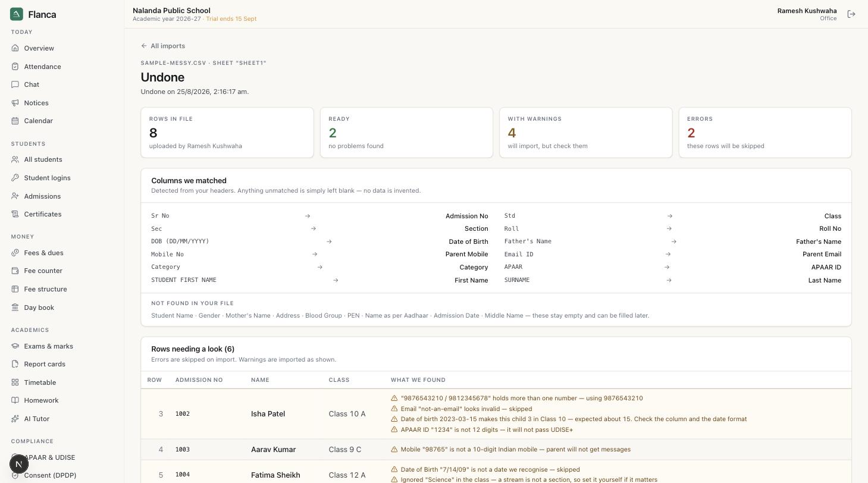Click the Fee counter icon
The width and height of the screenshot is (868, 483).
[15, 271]
